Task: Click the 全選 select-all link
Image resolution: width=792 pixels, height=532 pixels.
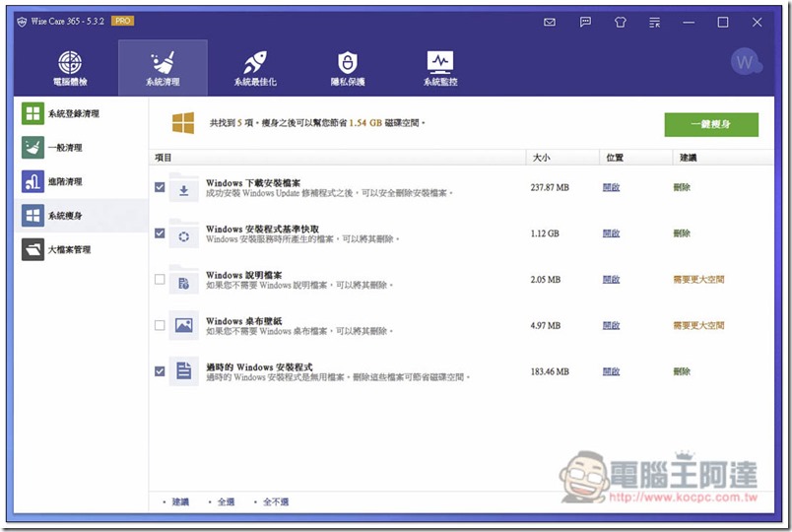Action: (x=226, y=501)
